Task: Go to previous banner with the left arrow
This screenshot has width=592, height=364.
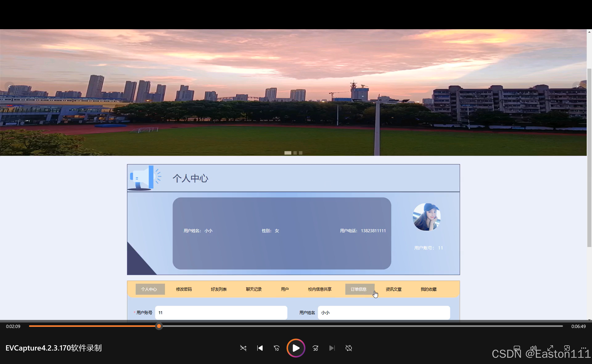Action: click(x=9, y=86)
